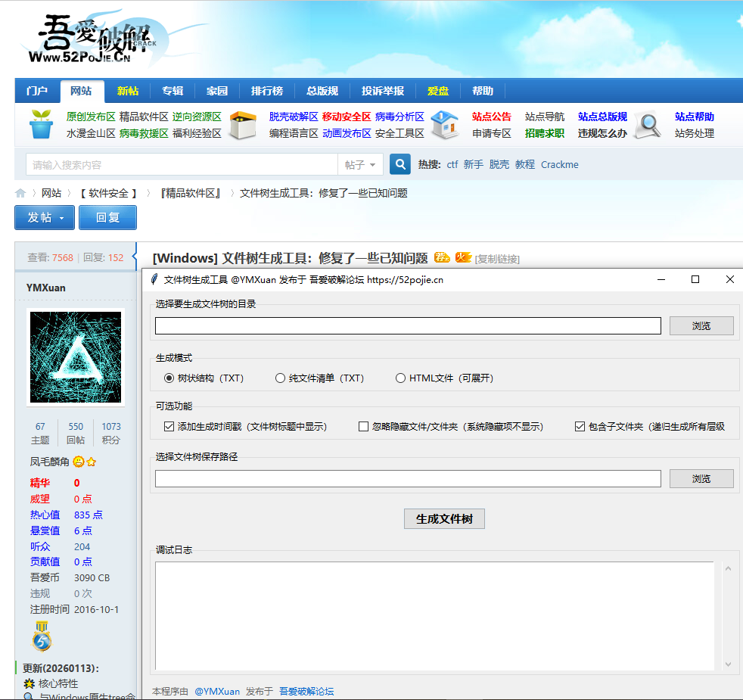Select the 纯文件清单 (TXT) radio button
The height and width of the screenshot is (700, 743).
click(280, 378)
